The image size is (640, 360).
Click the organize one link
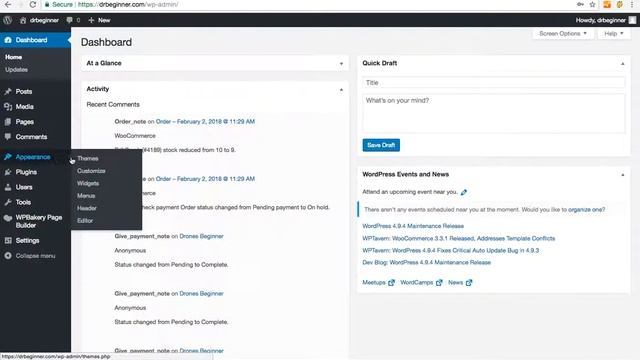pyautogui.click(x=587, y=209)
